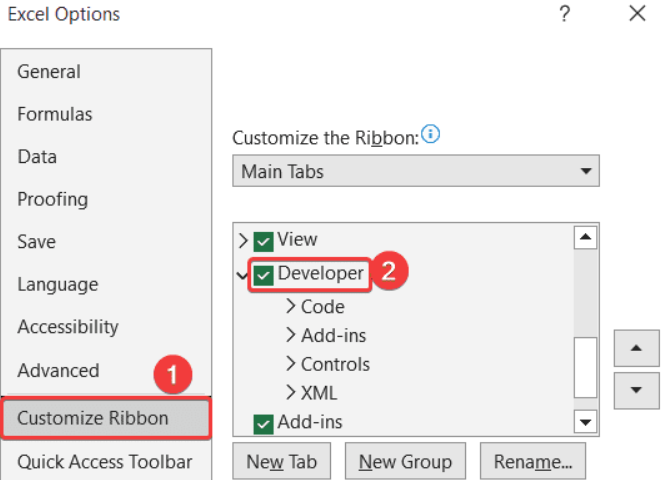
Task: Select the XML group row
Action: click(x=319, y=393)
